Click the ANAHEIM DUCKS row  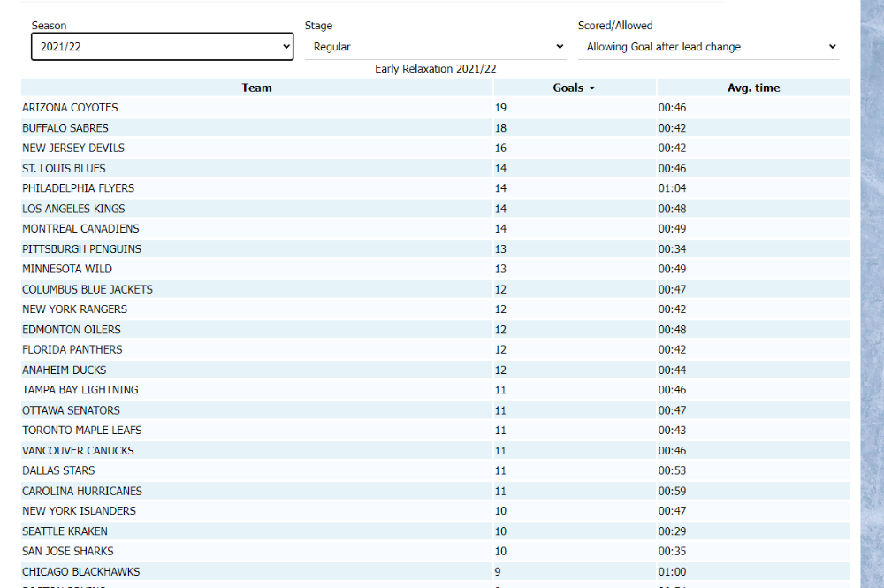(435, 370)
